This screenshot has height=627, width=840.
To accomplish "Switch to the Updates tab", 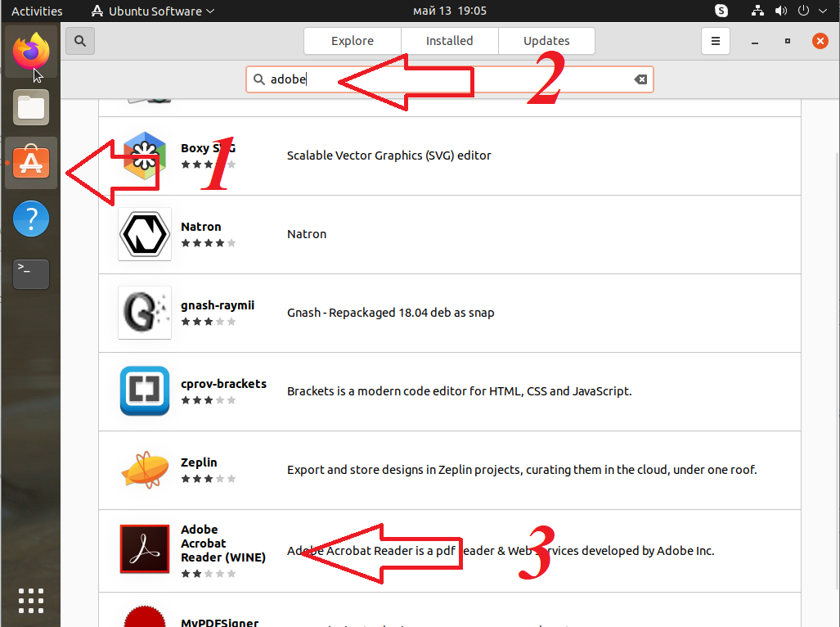I will coord(546,41).
